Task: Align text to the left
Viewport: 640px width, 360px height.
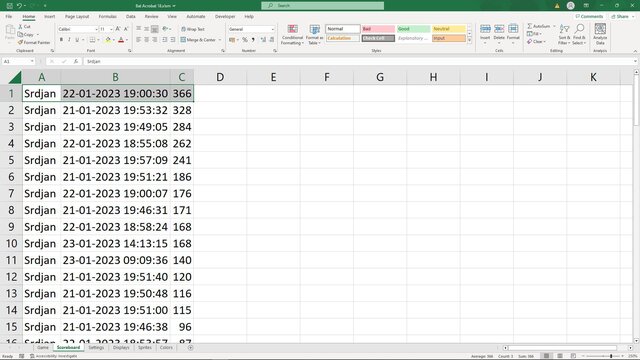Action: [x=139, y=40]
